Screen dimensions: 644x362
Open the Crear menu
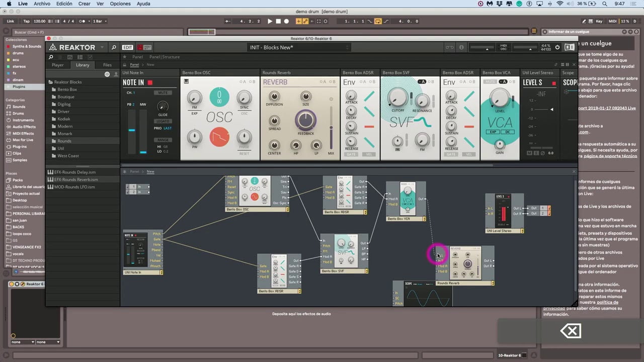(84, 4)
